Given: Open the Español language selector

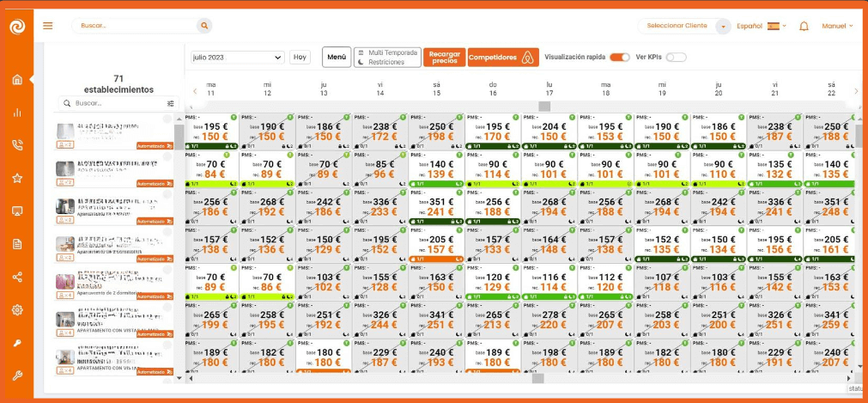Looking at the screenshot, I should coord(762,26).
